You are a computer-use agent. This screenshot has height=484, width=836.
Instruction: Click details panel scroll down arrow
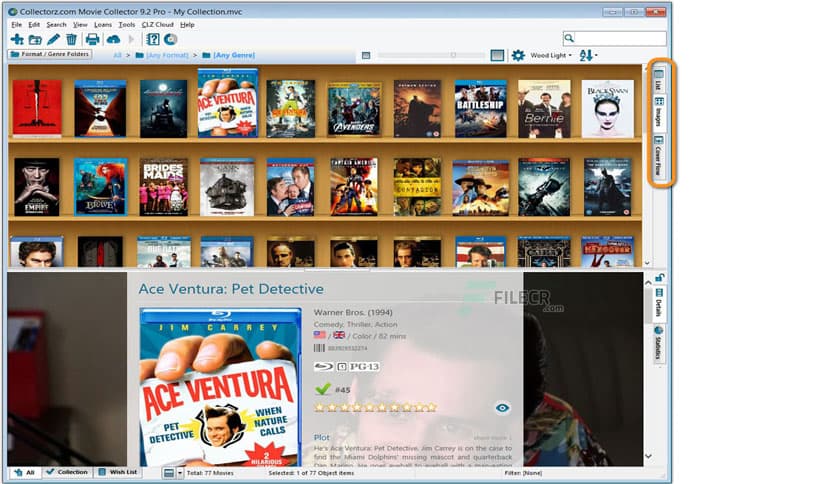(x=648, y=456)
